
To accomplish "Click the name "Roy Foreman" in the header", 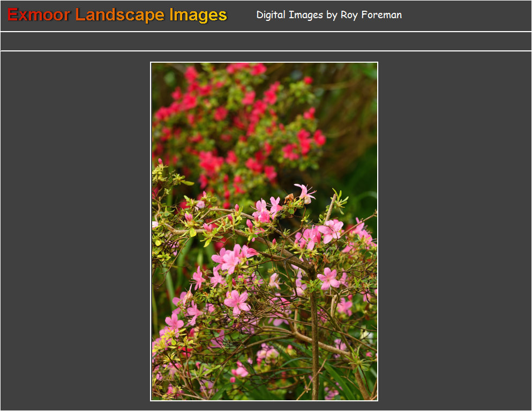I will (x=371, y=15).
